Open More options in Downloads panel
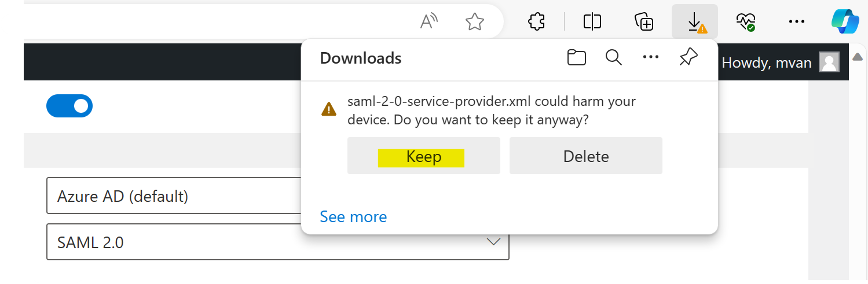868x284 pixels. (x=651, y=57)
